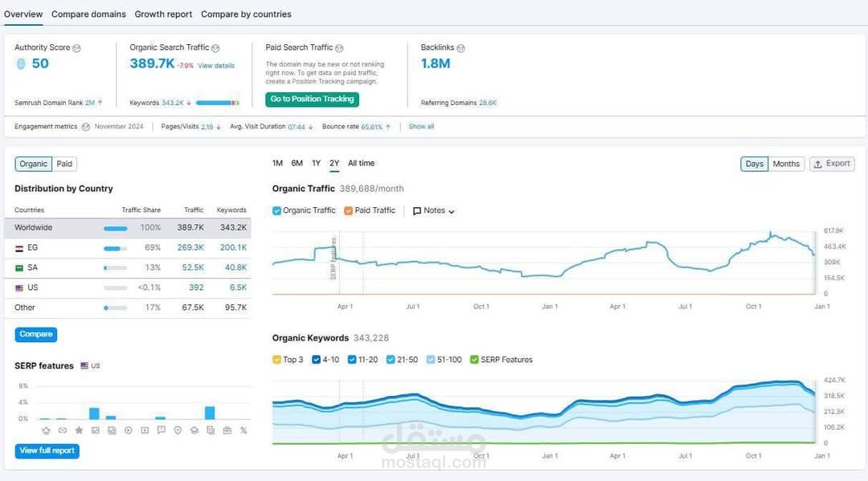Viewport: 868px width, 481px height.
Task: Open the US country selector for SERP features
Action: click(90, 366)
